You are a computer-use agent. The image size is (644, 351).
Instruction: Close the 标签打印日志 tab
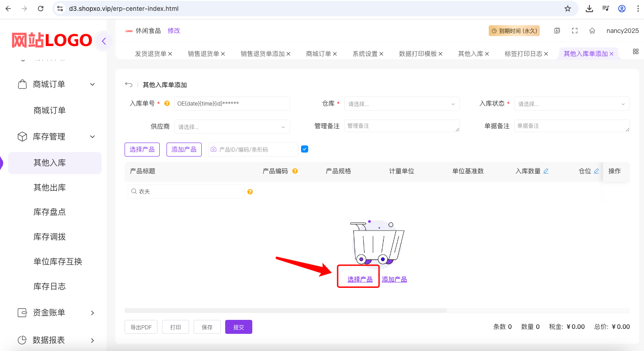546,54
